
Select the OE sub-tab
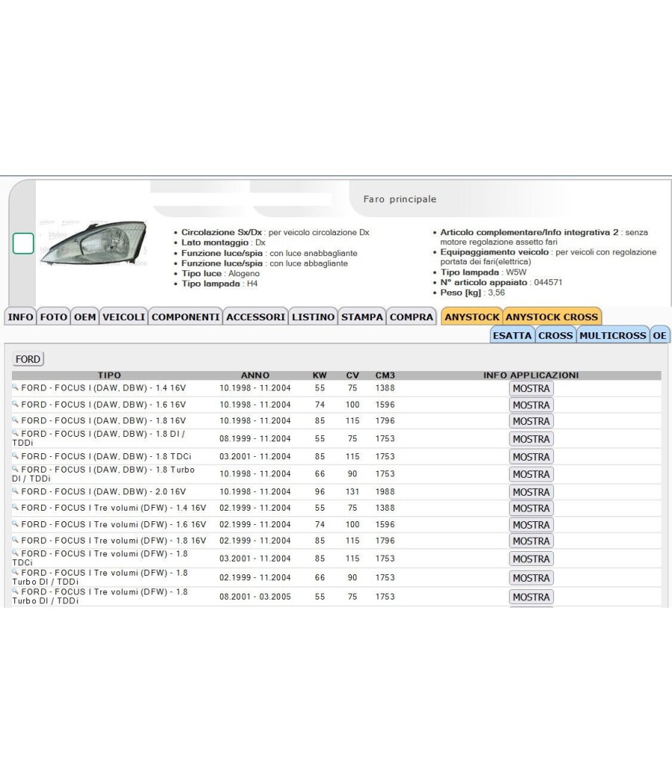coord(659,335)
